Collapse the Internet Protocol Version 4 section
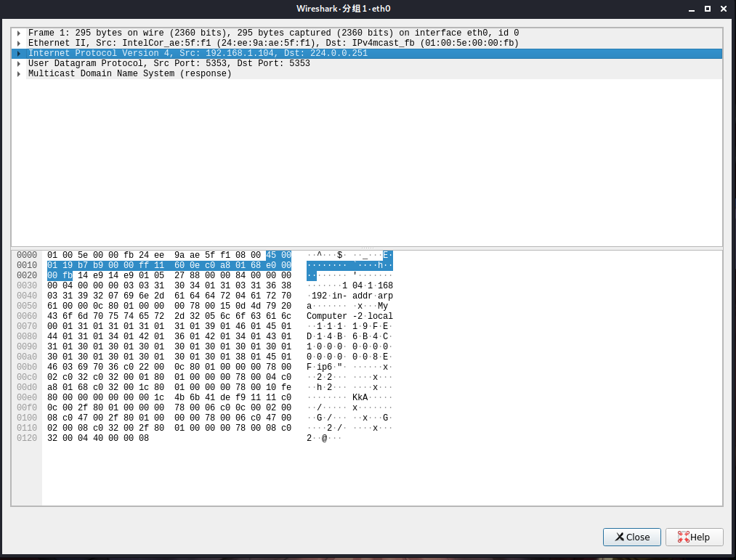Viewport: 736px width, 560px height. coord(20,53)
